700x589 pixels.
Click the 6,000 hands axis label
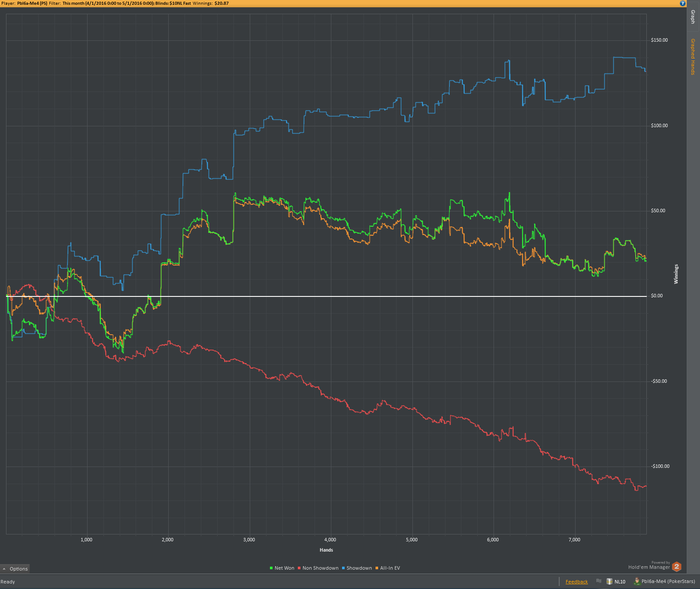click(x=493, y=540)
